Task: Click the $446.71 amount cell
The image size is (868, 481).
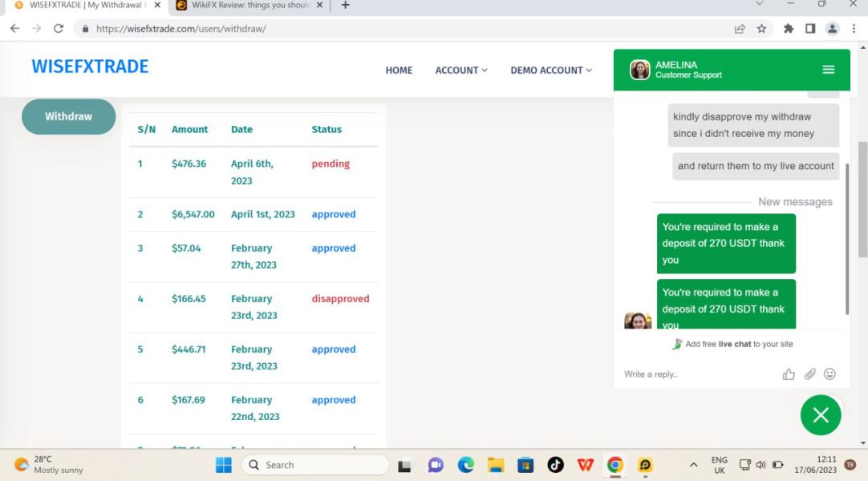Action: coord(189,350)
